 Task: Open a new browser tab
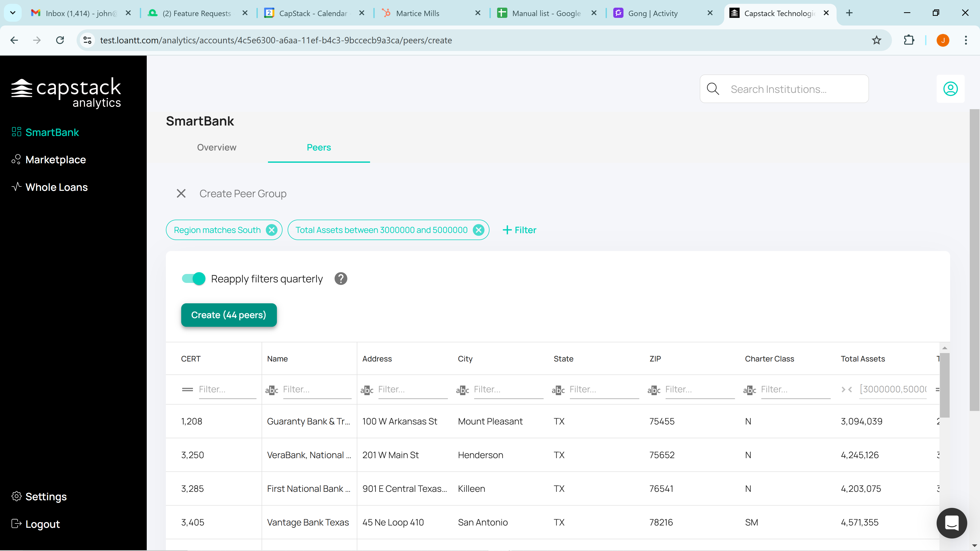click(849, 13)
